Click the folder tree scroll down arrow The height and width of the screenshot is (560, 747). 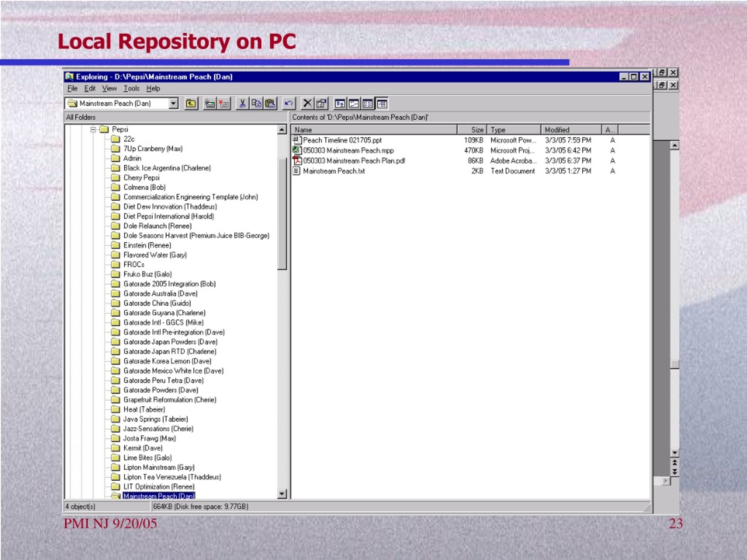[282, 494]
